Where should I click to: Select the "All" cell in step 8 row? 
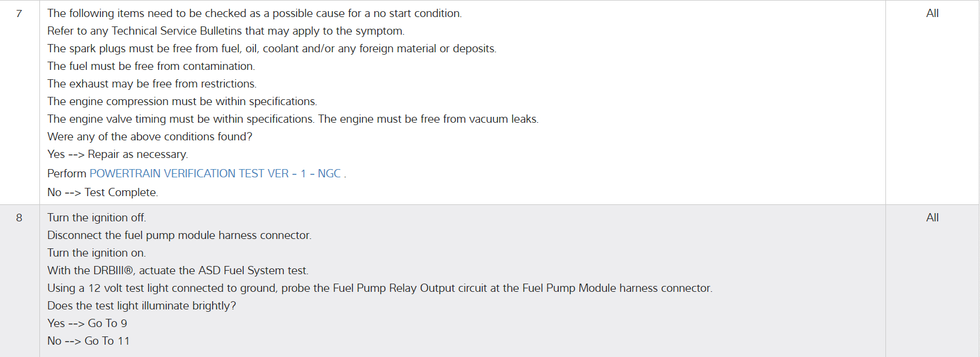(932, 218)
